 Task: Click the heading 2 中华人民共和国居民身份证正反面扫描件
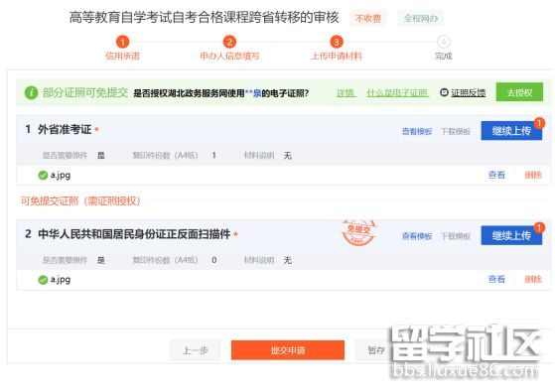pos(128,234)
